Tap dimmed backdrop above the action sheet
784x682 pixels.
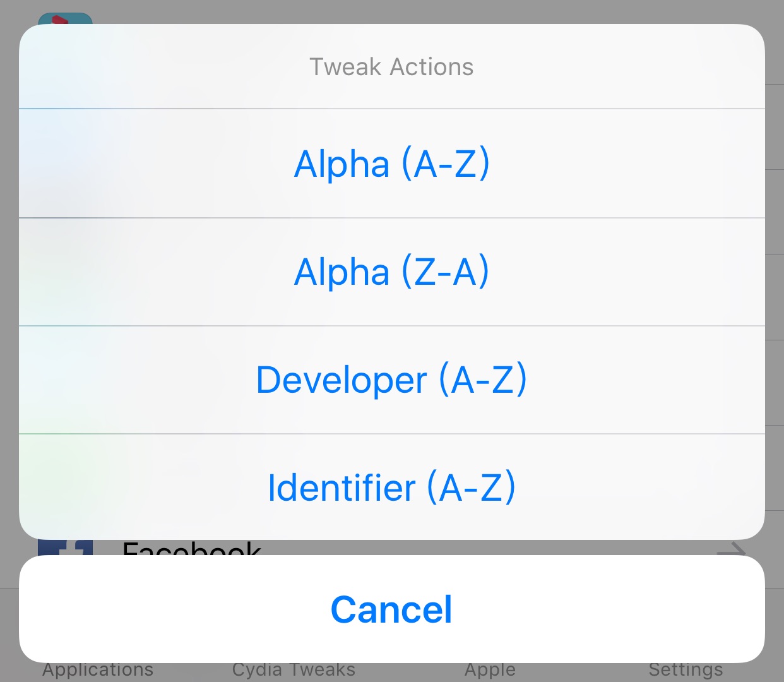coord(392,11)
